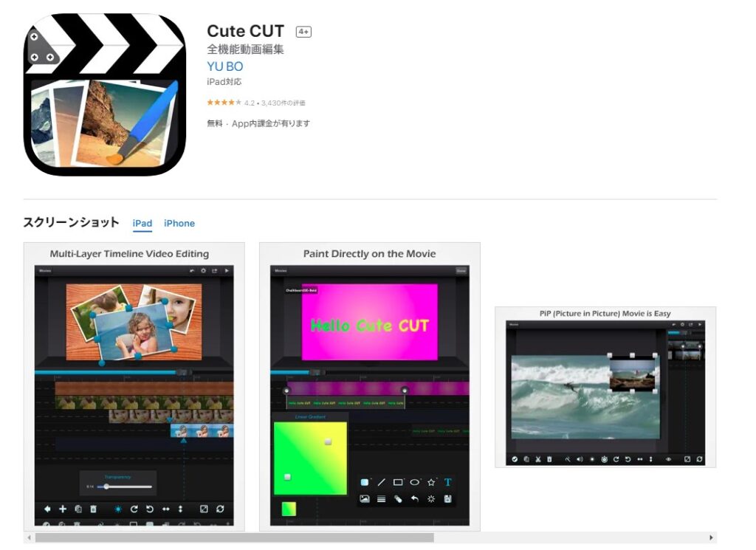Click the speaker volume icon in PiP screenshot
Screen dimensions: 756x550
tap(580, 459)
